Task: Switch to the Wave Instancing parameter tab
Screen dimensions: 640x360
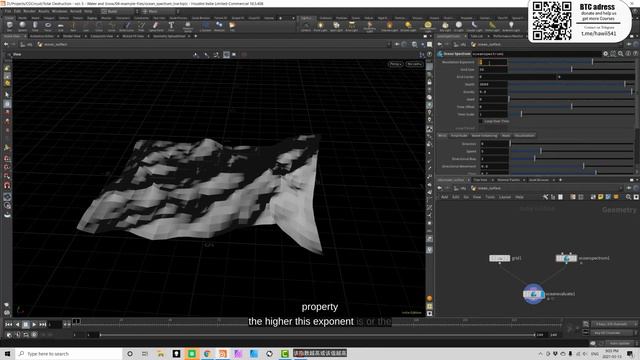Action: pos(484,136)
